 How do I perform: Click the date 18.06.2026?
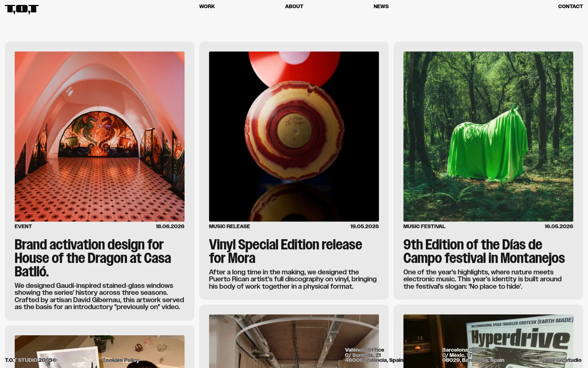pos(170,226)
